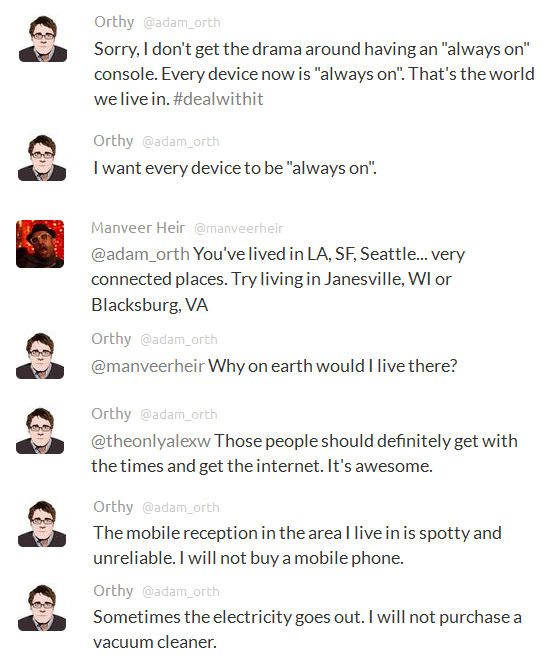Click avatar beside 'Why on earth' tweet
550x662 pixels.
point(40,355)
